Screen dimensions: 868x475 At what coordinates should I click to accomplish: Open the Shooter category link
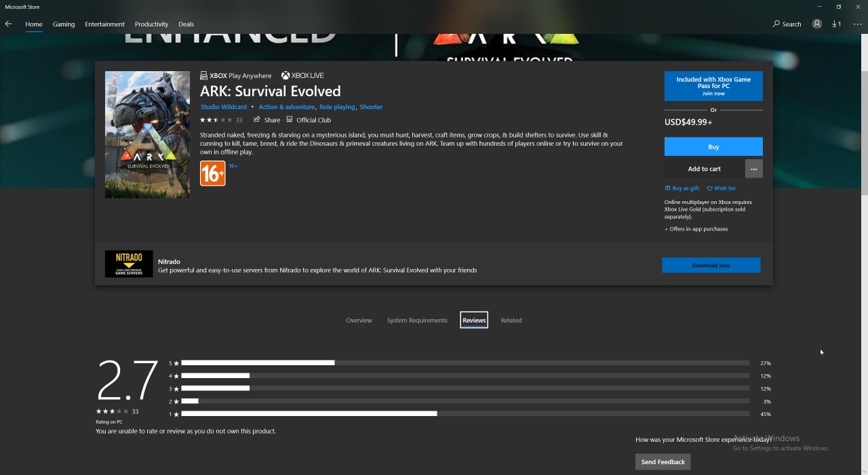click(x=371, y=107)
